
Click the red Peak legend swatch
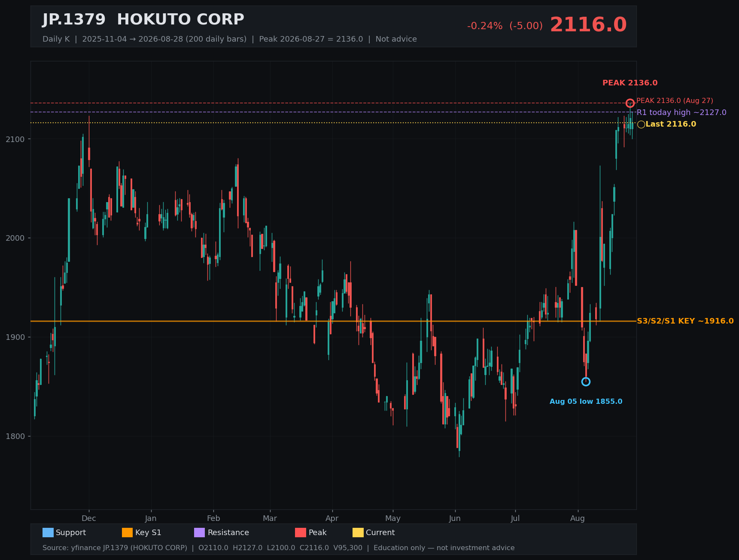[x=301, y=533]
